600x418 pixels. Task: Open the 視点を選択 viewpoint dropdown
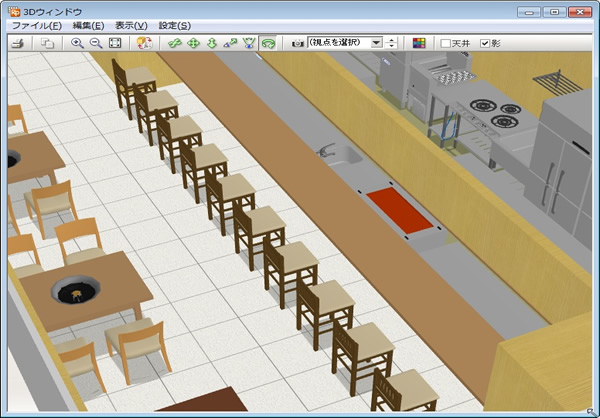376,43
